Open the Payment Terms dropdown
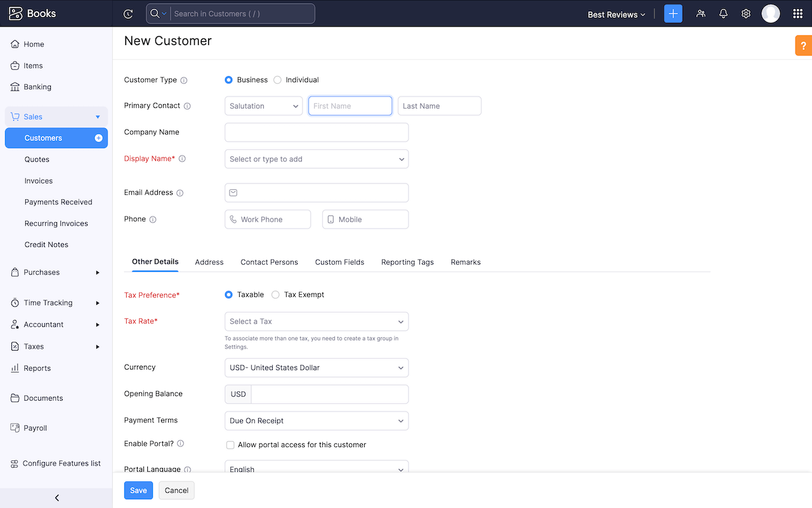The height and width of the screenshot is (508, 812). [x=316, y=420]
